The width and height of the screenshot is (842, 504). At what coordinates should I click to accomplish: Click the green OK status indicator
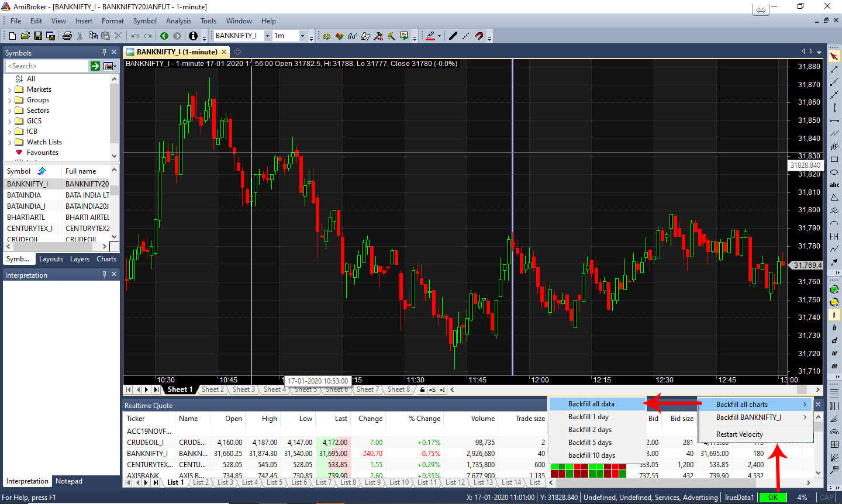[773, 498]
